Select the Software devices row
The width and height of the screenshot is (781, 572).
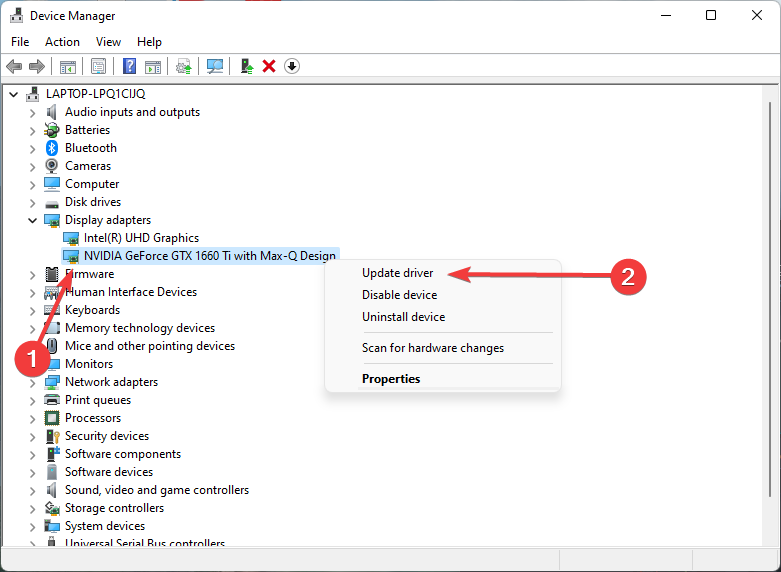click(x=109, y=472)
